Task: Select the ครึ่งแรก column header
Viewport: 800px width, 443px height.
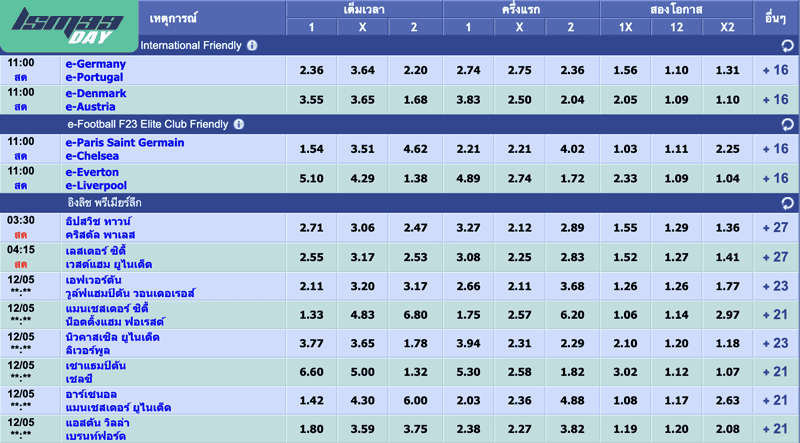Action: point(520,9)
